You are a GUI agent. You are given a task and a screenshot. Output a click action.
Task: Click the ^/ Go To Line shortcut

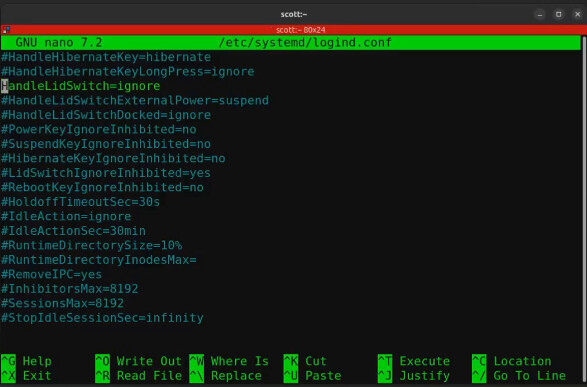pyautogui.click(x=519, y=376)
